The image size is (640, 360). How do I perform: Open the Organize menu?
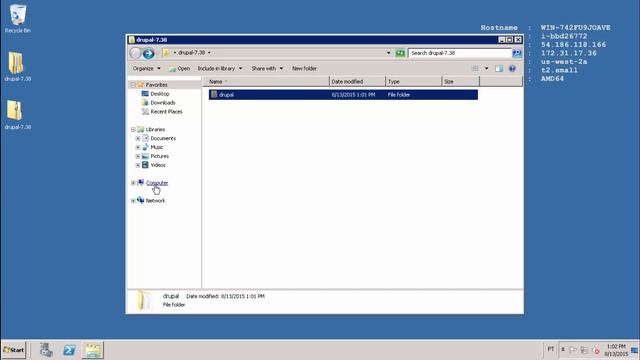coord(147,69)
